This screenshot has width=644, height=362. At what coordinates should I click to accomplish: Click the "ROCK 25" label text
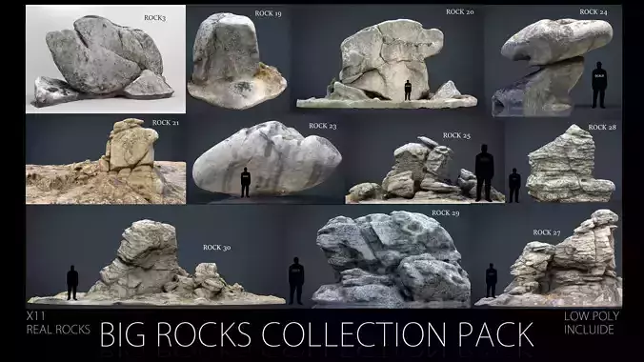[x=456, y=135]
